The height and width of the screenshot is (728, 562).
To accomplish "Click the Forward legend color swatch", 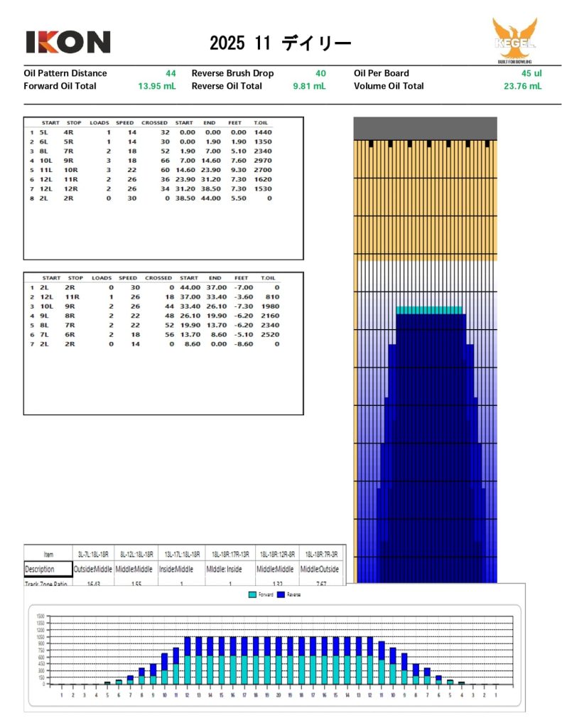I will (x=253, y=594).
